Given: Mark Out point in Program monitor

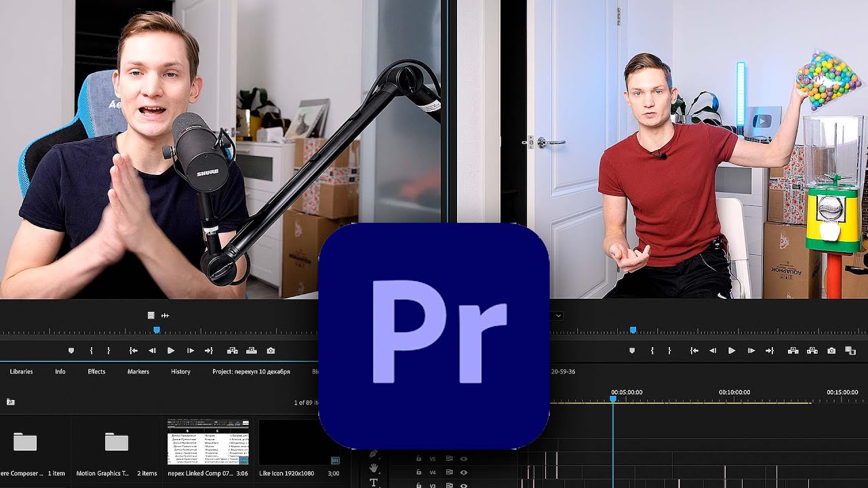Looking at the screenshot, I should tap(669, 350).
